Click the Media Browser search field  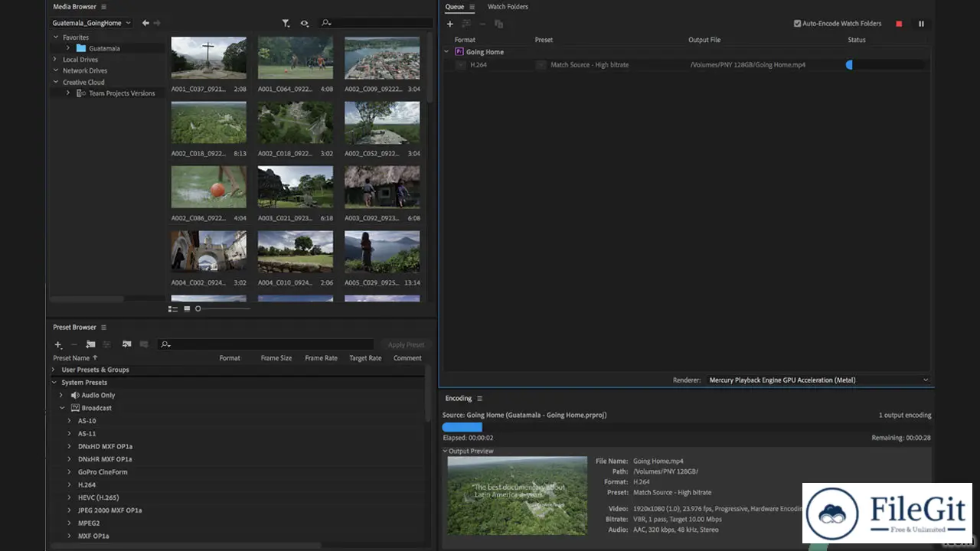(375, 23)
